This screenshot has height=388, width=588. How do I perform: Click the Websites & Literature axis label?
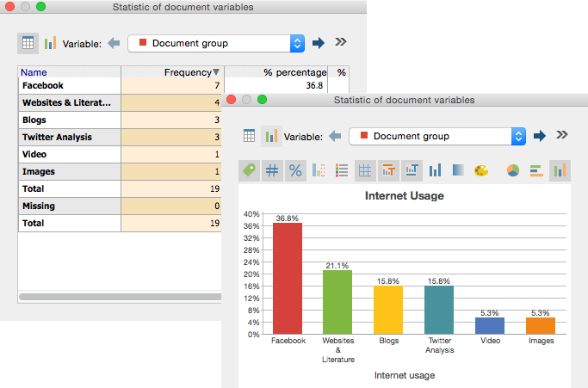[338, 350]
